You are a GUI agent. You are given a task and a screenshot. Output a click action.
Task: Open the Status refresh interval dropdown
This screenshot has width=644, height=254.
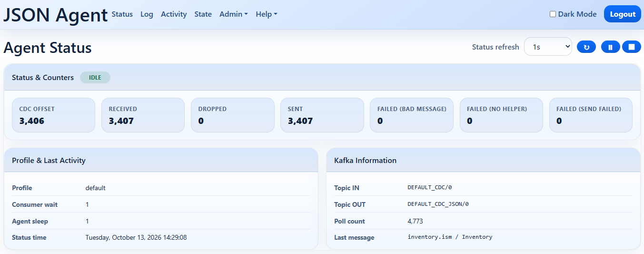[548, 47]
